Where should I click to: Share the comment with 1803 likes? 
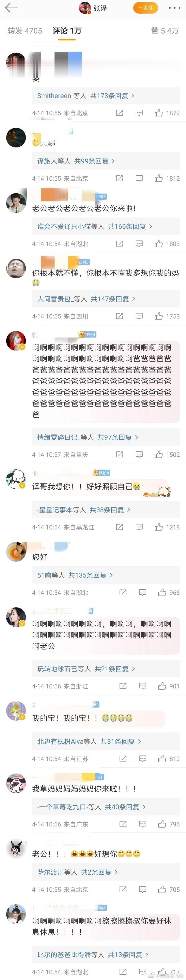click(120, 244)
